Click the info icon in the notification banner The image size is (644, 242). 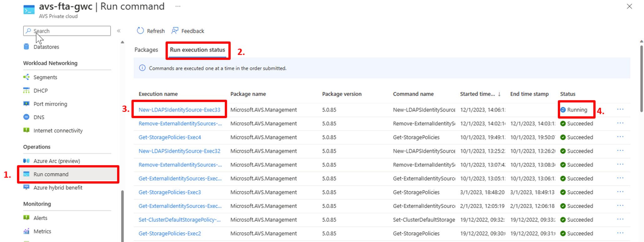pos(142,68)
